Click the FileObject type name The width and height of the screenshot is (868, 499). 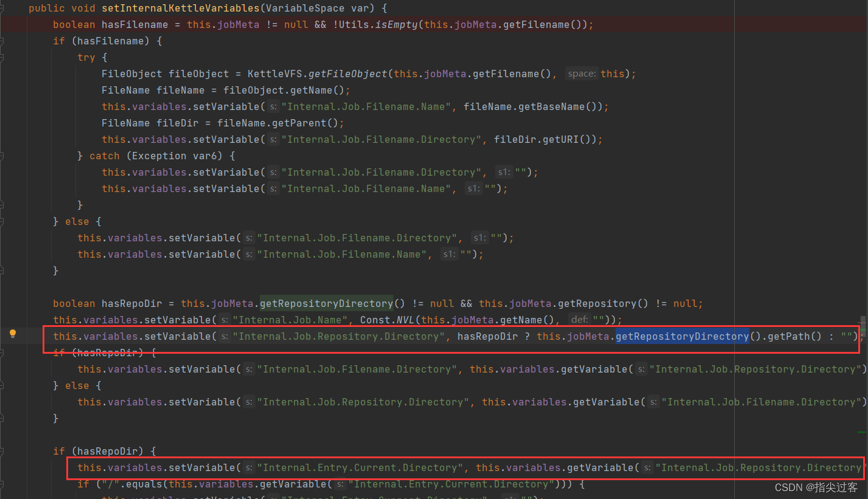point(132,74)
